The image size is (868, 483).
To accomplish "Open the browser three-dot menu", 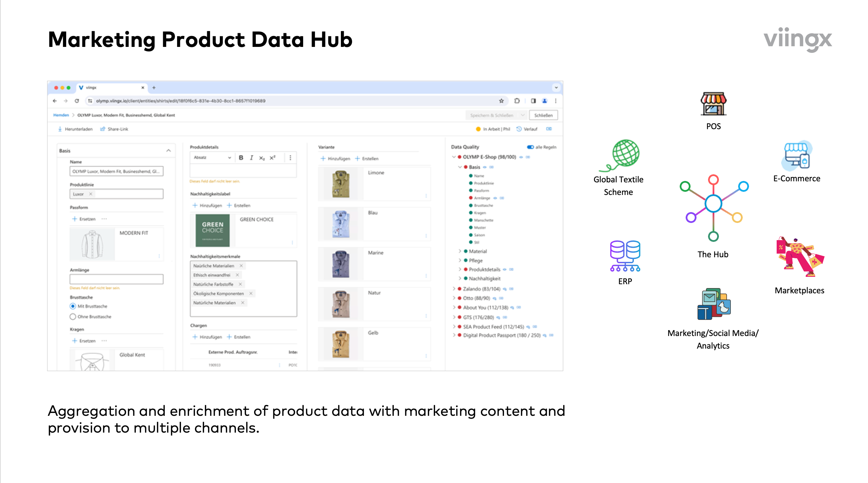I will [555, 101].
